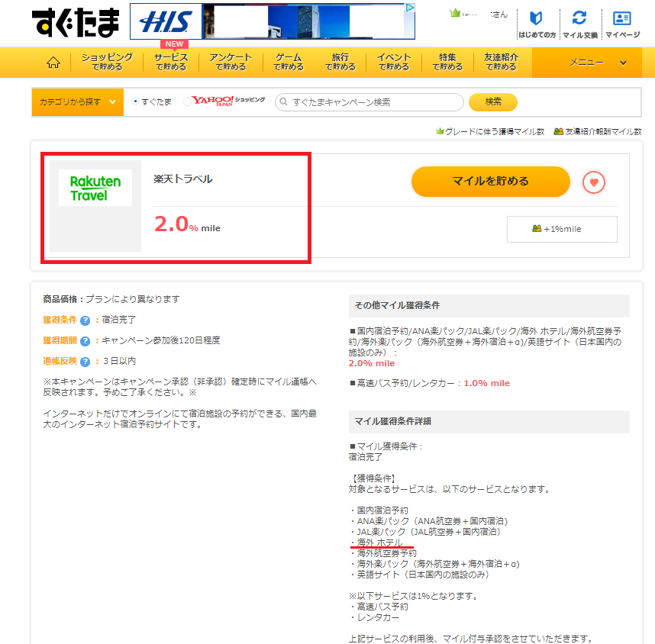Open グレードに伴う獲得マイル数 link

pos(490,131)
